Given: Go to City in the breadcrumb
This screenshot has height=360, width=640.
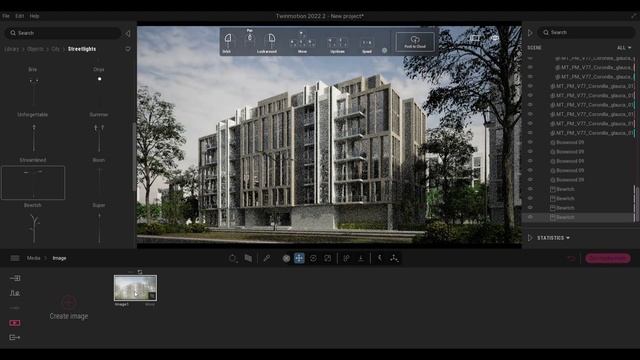Looking at the screenshot, I should (55, 49).
